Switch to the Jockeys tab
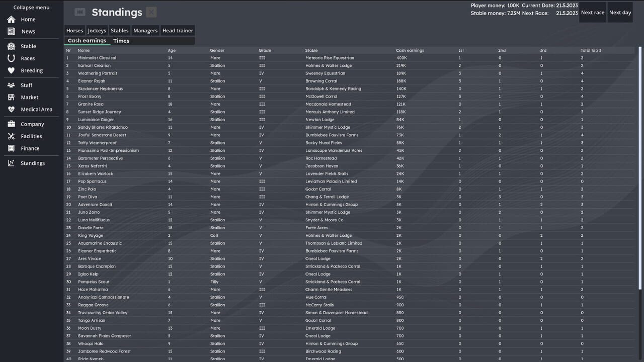This screenshot has width=644, height=362. pos(97,30)
